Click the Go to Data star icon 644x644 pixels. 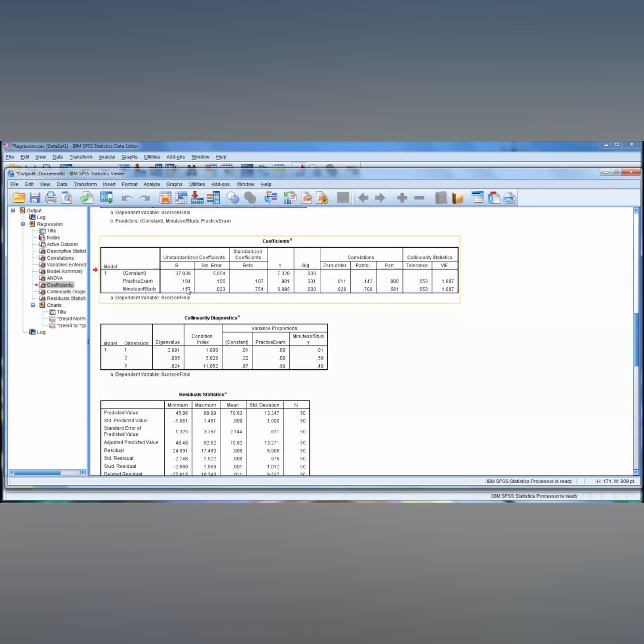click(165, 198)
